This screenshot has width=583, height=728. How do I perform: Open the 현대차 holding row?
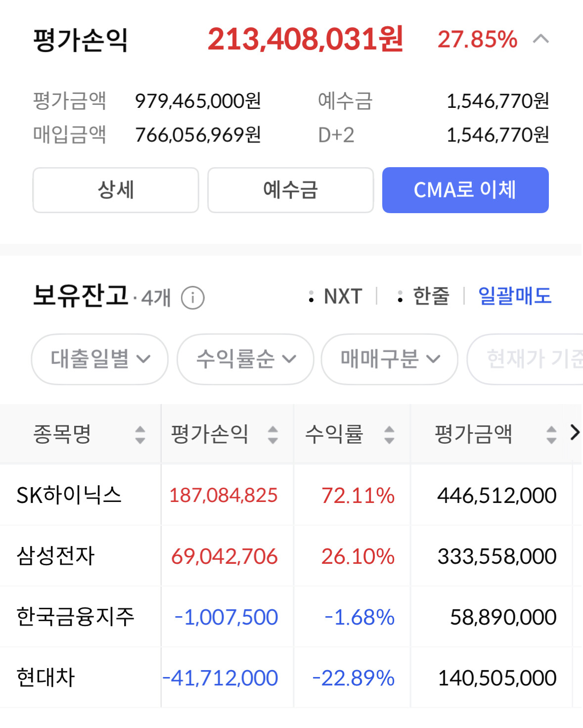[x=291, y=678]
